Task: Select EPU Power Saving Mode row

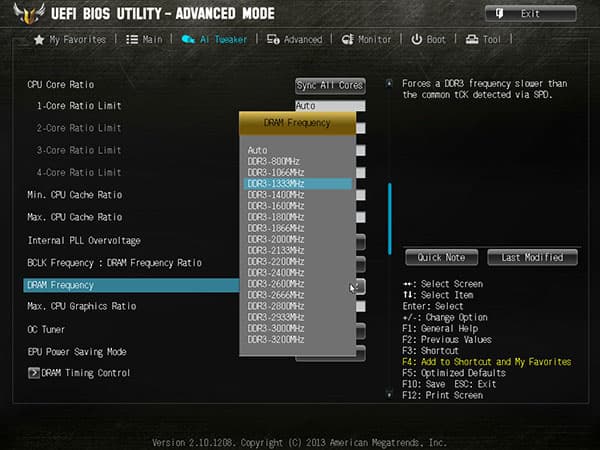Action: click(77, 352)
